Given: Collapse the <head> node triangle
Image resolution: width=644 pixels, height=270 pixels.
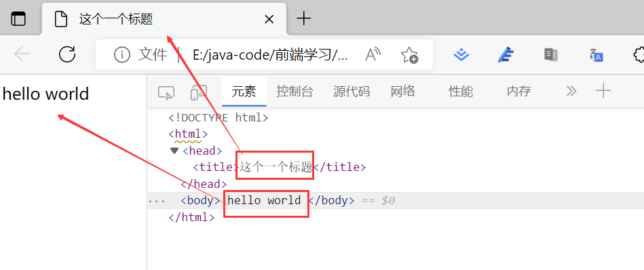Looking at the screenshot, I should [174, 151].
